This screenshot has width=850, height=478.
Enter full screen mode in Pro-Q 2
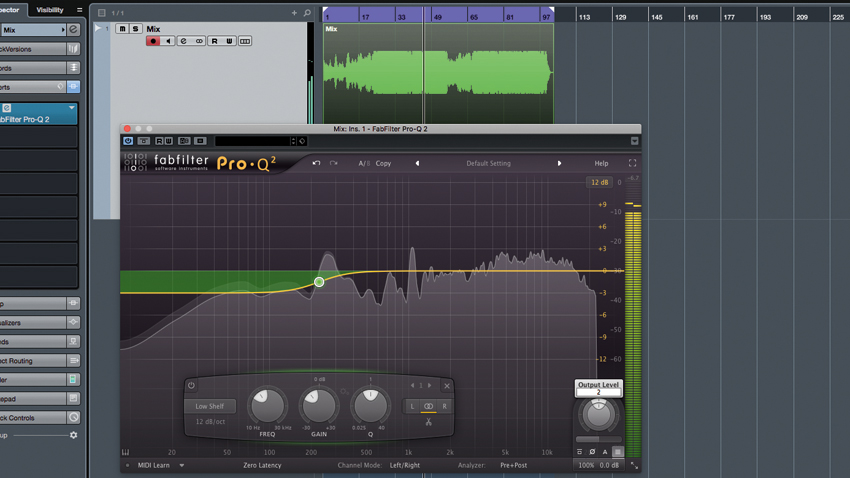coord(632,163)
